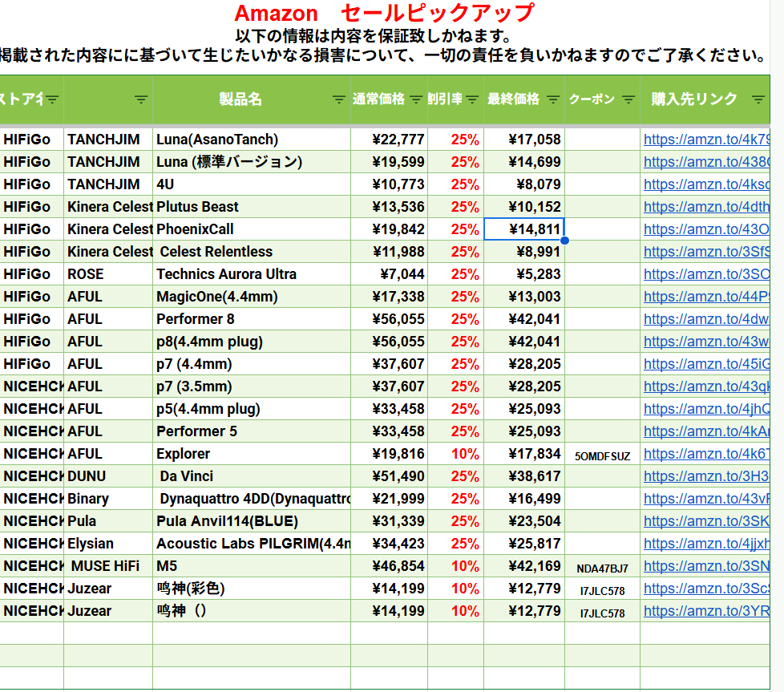Viewport: 784px width, 692px height.
Task: Open Amazon link for PhoenixCall
Action: point(706,229)
